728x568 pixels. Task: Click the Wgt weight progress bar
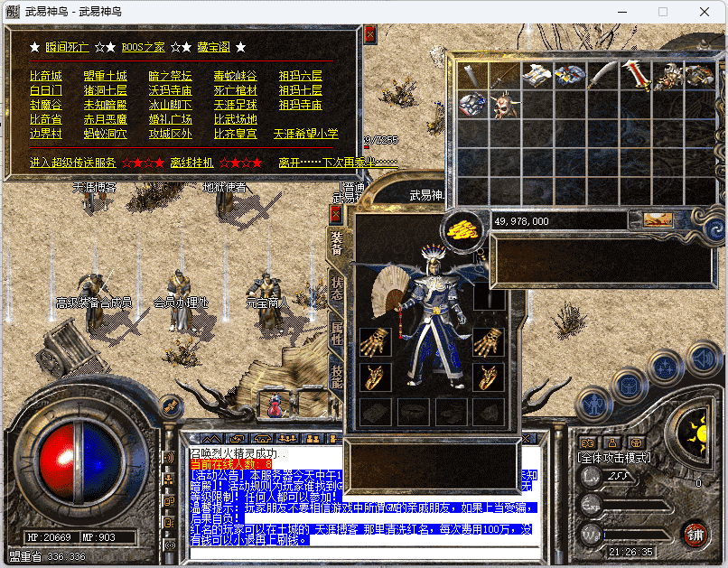[x=638, y=535]
